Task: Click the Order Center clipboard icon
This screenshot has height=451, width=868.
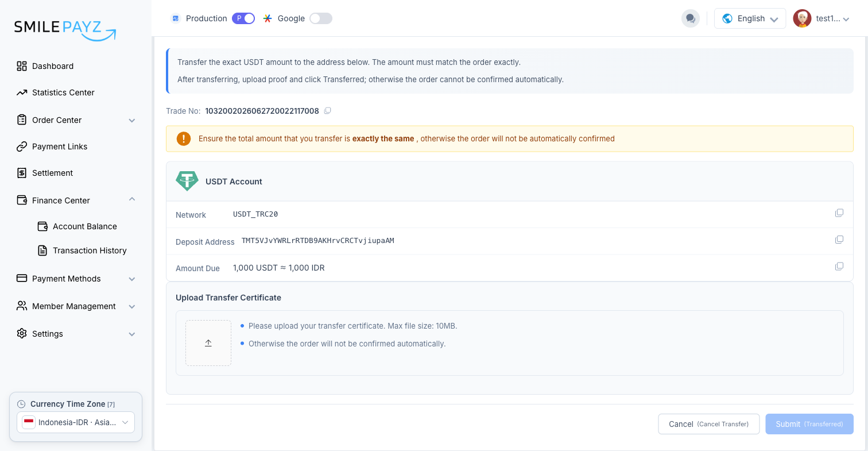Action: click(x=22, y=120)
